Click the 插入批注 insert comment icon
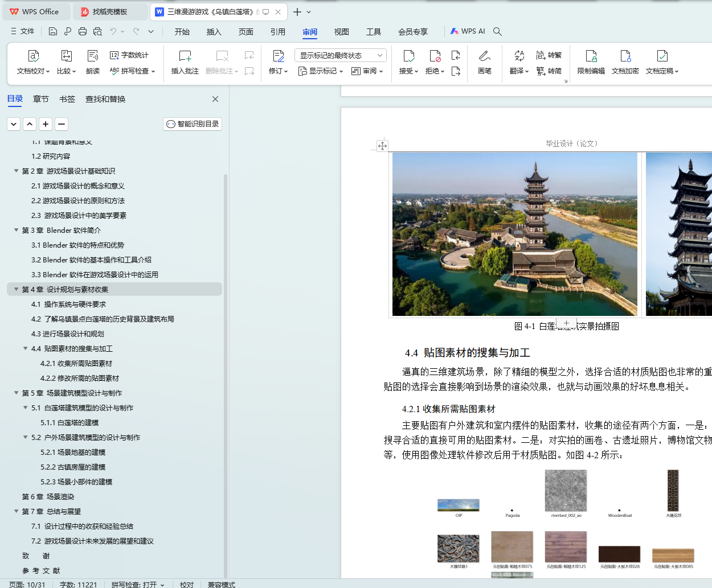The image size is (712, 588). click(185, 56)
